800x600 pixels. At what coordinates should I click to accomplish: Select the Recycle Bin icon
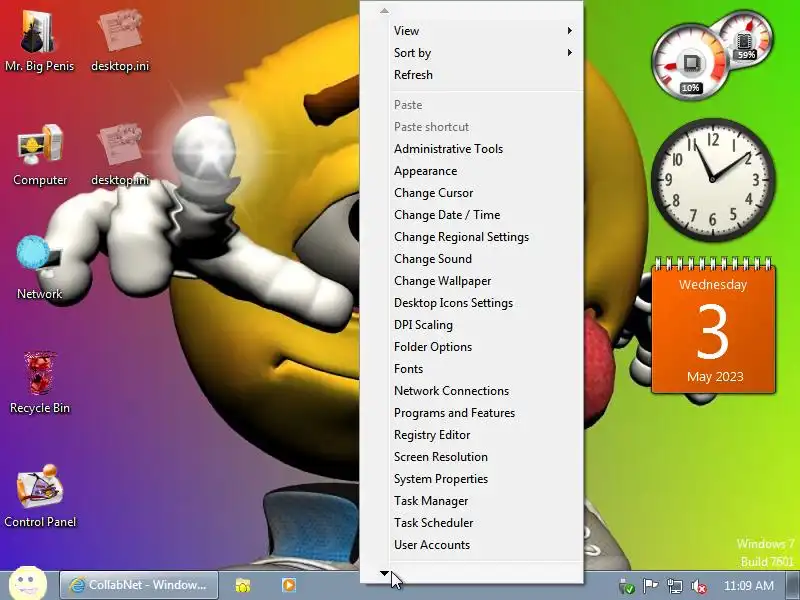pyautogui.click(x=40, y=382)
